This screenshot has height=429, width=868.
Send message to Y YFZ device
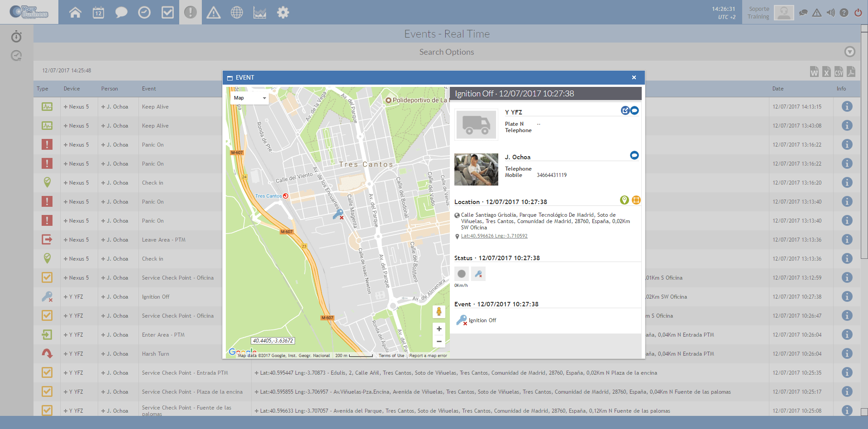(634, 110)
